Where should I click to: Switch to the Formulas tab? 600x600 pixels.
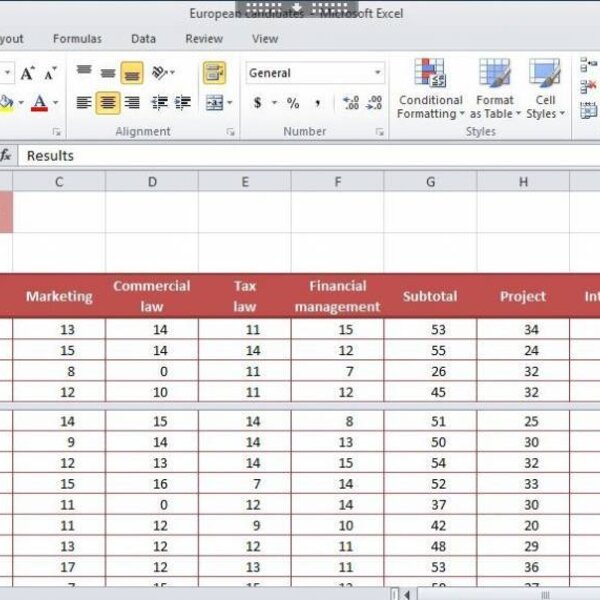[77, 39]
